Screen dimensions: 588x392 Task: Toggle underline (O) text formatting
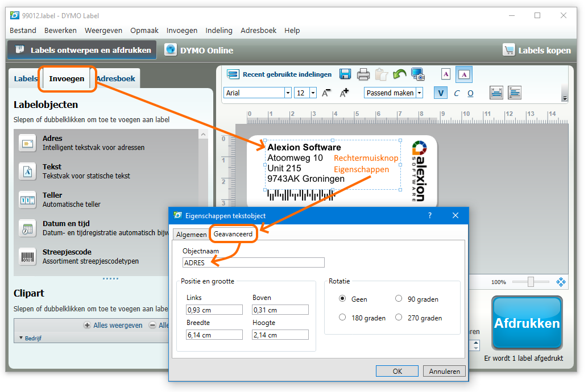pyautogui.click(x=471, y=93)
